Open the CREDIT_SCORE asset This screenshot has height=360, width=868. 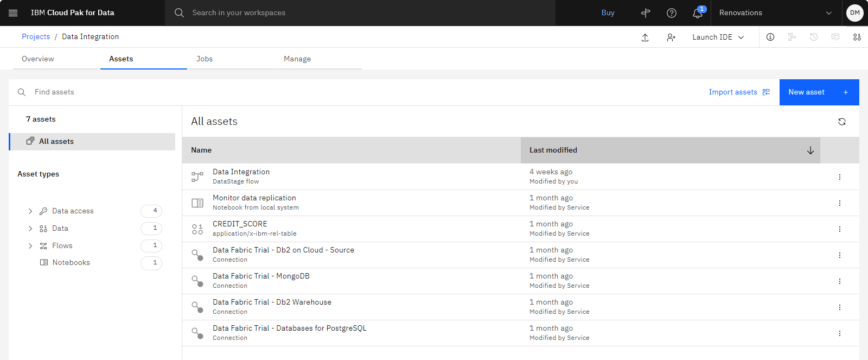(x=240, y=224)
